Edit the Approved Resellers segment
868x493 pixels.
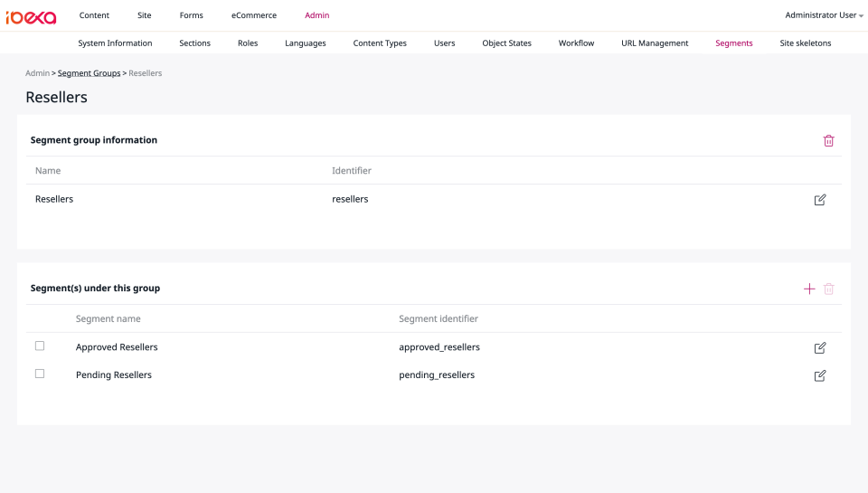click(820, 347)
